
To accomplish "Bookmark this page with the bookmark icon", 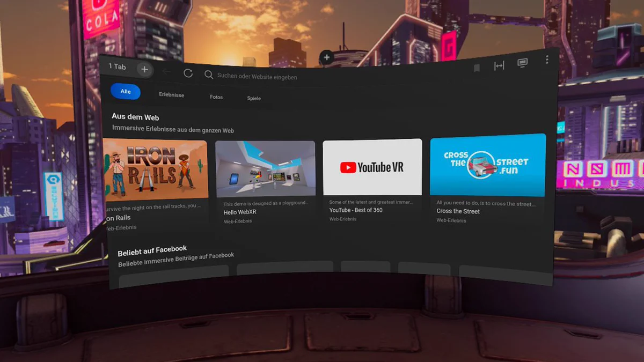I will coord(477,68).
